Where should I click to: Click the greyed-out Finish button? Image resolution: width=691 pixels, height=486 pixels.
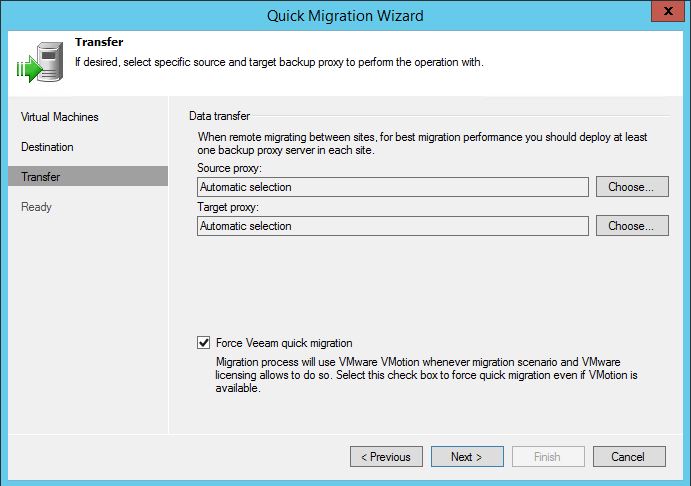pyautogui.click(x=547, y=457)
